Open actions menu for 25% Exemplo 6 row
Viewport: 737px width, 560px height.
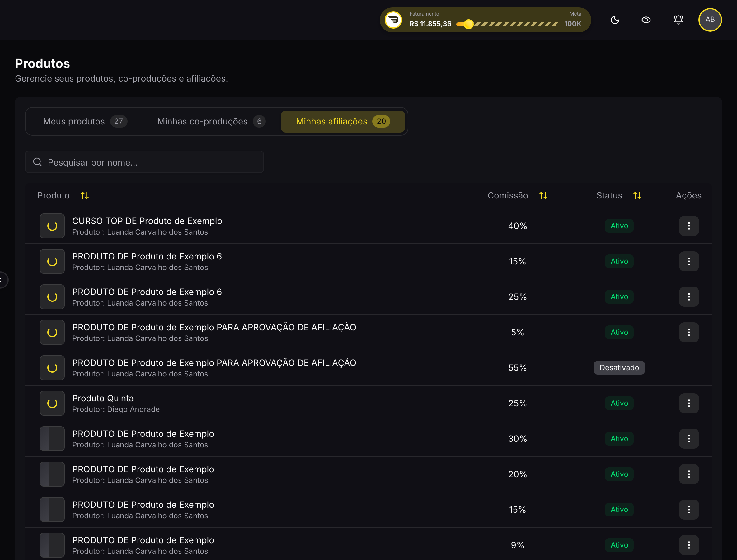[689, 297]
